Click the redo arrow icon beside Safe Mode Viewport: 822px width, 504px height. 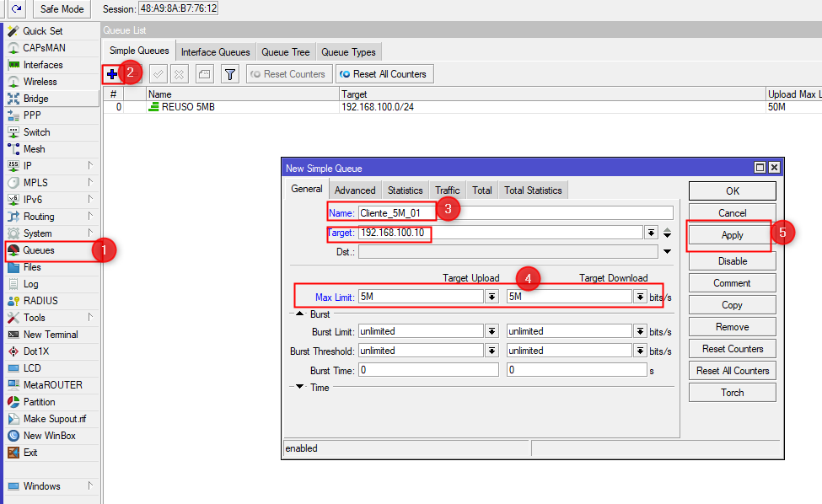(x=16, y=8)
